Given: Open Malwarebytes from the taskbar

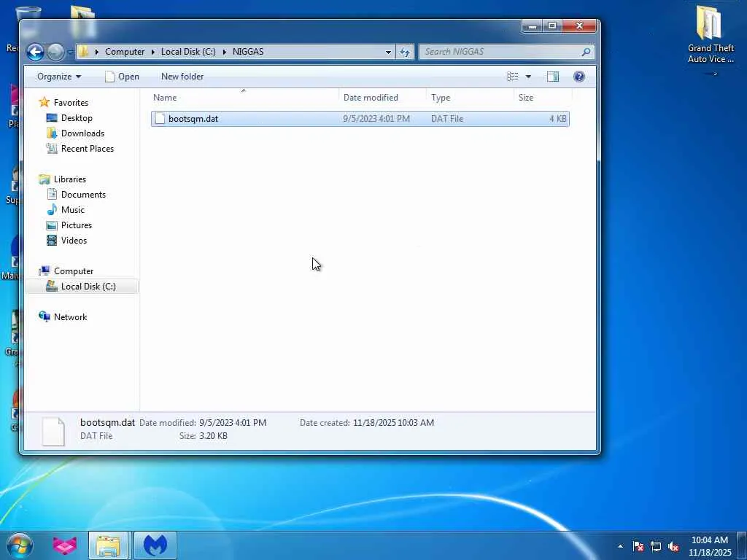Looking at the screenshot, I should click(155, 545).
